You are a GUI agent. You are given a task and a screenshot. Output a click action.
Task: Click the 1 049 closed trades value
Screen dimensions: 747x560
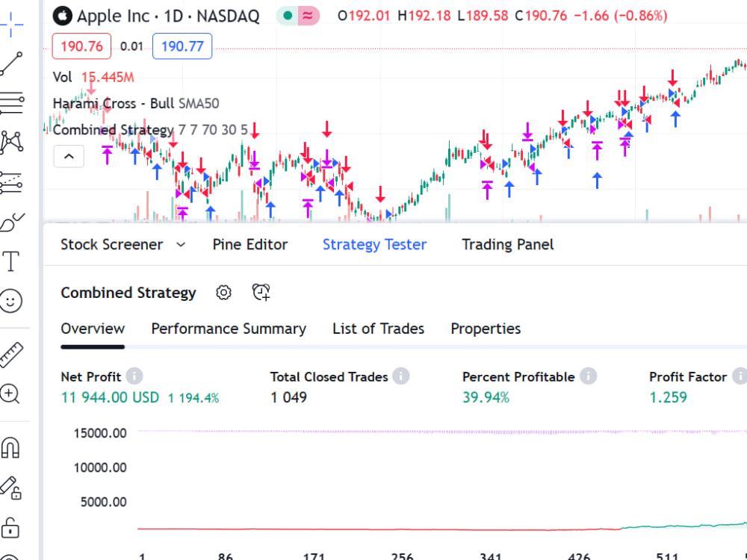[288, 397]
